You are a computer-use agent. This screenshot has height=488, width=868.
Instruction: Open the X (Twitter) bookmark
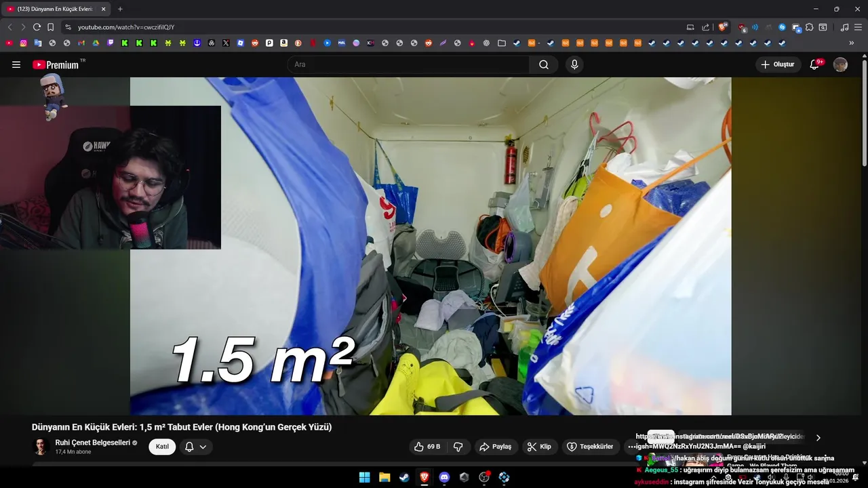click(x=226, y=43)
